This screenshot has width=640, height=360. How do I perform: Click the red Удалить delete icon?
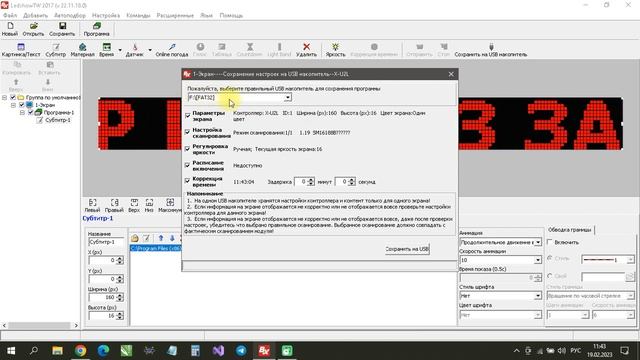[x=306, y=50]
